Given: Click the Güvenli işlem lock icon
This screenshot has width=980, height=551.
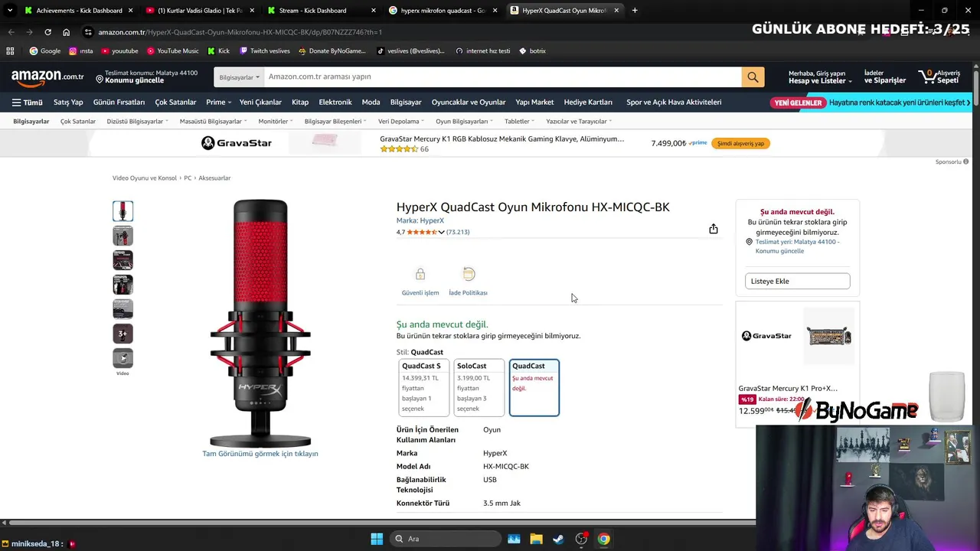Looking at the screenshot, I should 420,274.
